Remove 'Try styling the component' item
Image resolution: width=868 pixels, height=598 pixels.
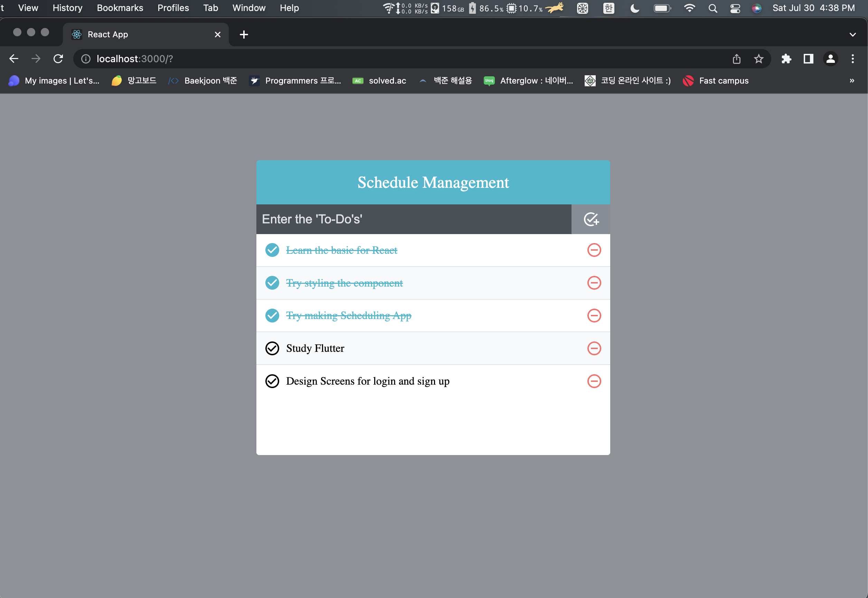coord(594,283)
